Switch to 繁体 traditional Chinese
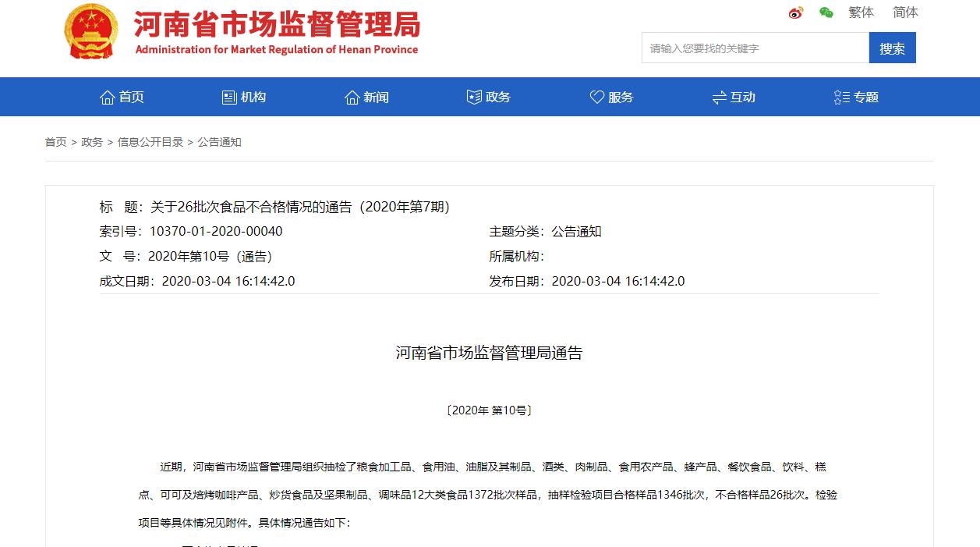The width and height of the screenshot is (980, 547). pyautogui.click(x=861, y=12)
